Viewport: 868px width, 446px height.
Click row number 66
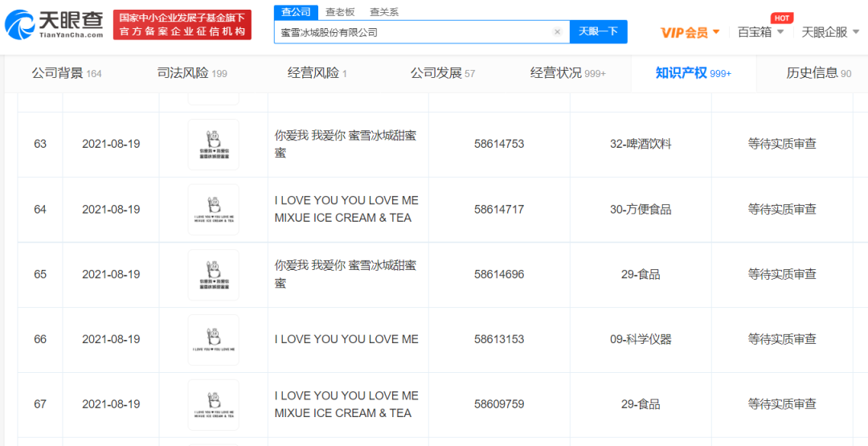coord(40,339)
